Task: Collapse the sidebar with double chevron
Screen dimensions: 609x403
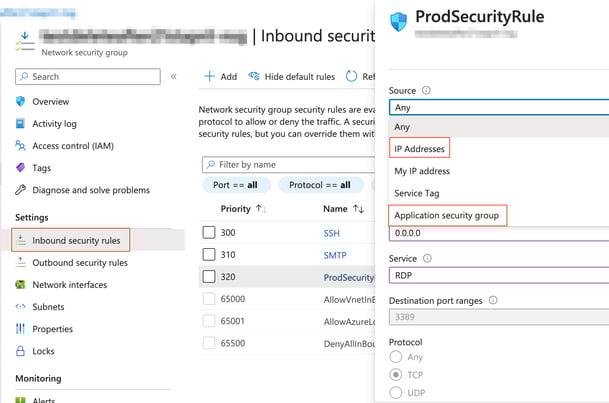Action: [x=173, y=77]
